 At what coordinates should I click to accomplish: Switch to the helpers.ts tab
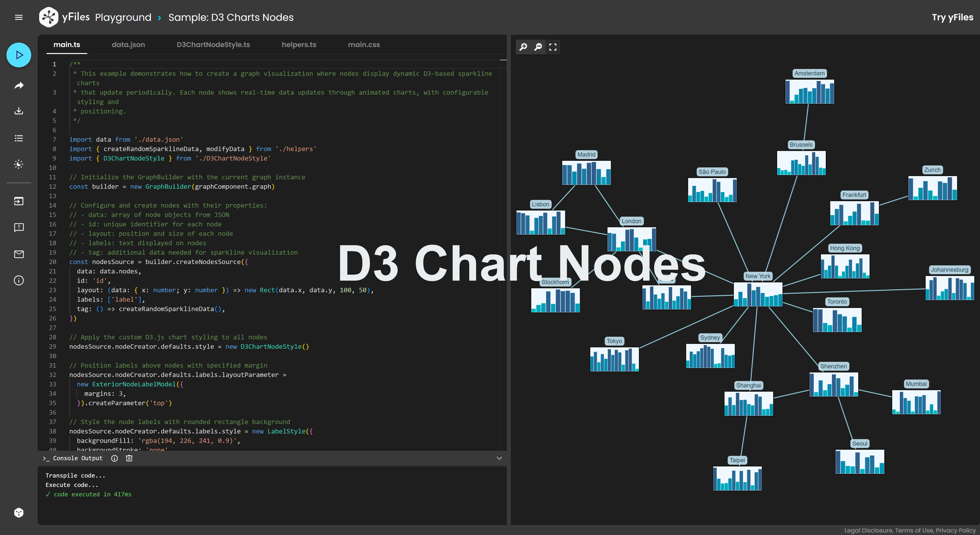[x=299, y=45]
